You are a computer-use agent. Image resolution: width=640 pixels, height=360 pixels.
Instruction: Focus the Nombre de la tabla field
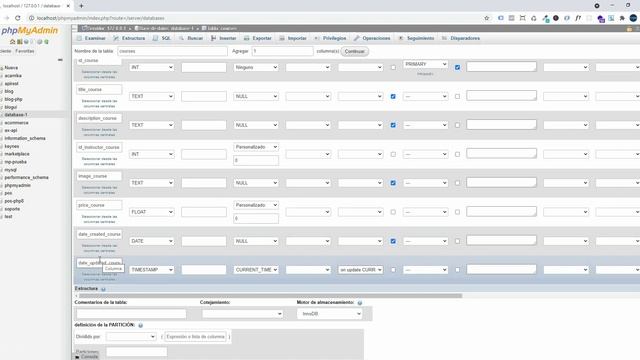click(172, 51)
